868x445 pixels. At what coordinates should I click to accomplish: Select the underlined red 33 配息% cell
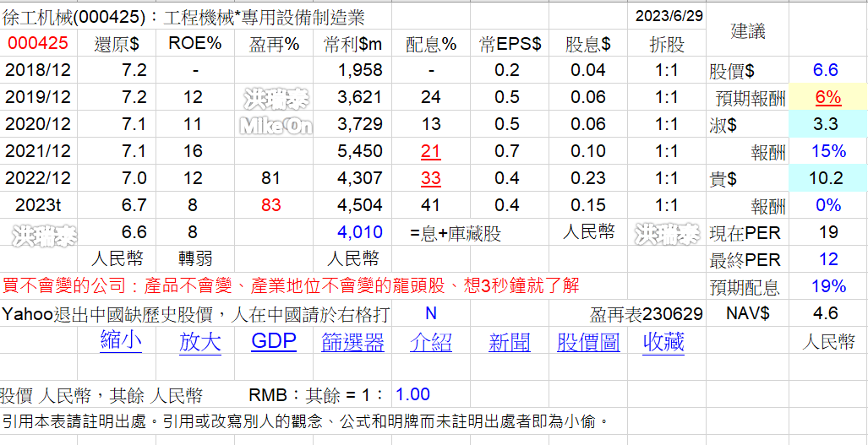[x=431, y=178]
